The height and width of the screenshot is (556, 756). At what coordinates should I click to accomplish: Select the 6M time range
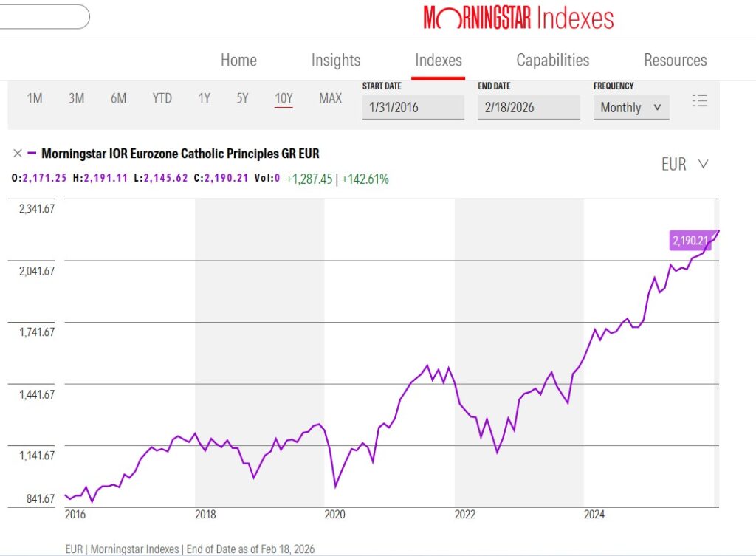118,98
